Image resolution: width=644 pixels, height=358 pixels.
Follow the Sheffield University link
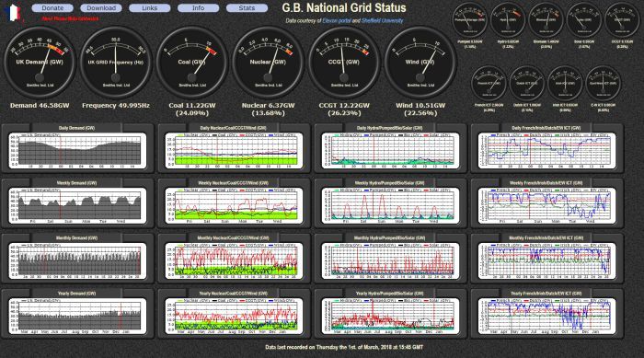383,20
